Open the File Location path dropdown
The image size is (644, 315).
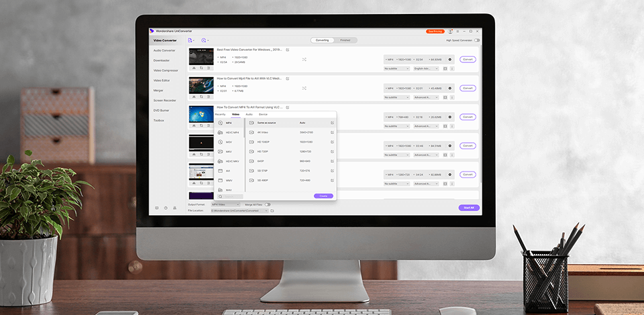pyautogui.click(x=239, y=211)
